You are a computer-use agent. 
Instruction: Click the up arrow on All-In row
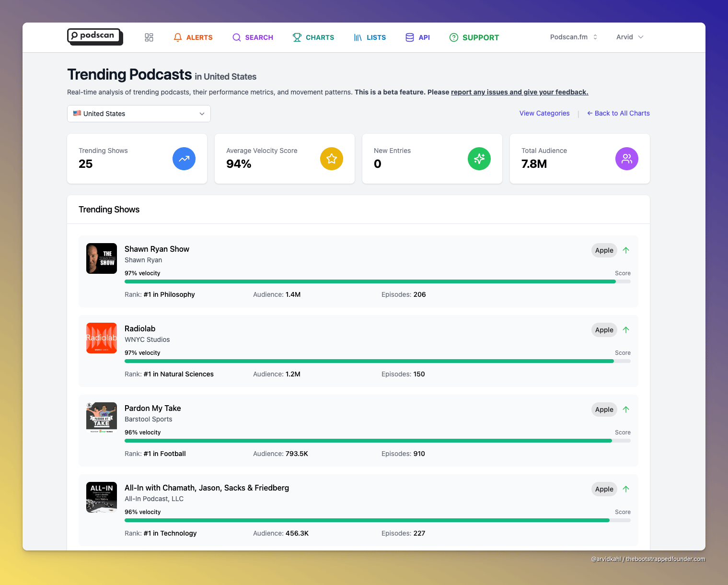[x=626, y=489]
